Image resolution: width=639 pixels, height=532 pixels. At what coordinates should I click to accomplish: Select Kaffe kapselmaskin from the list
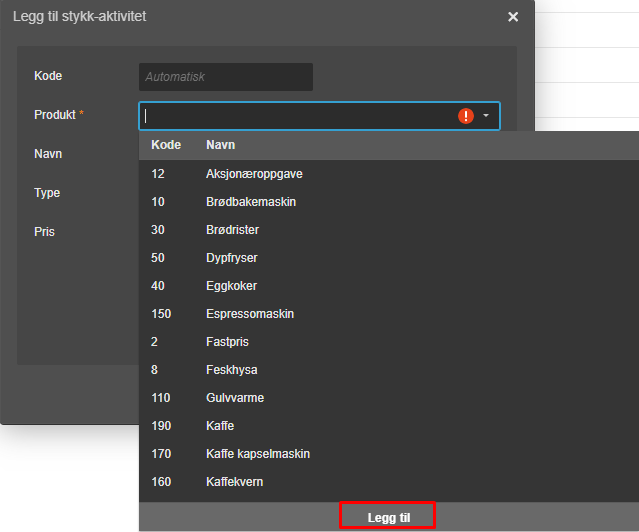click(389, 454)
